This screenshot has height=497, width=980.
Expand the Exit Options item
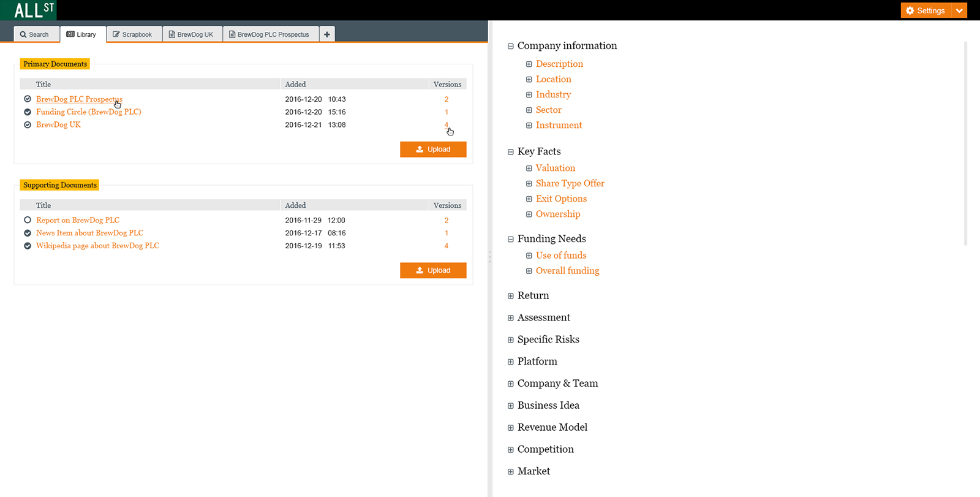[x=529, y=199]
